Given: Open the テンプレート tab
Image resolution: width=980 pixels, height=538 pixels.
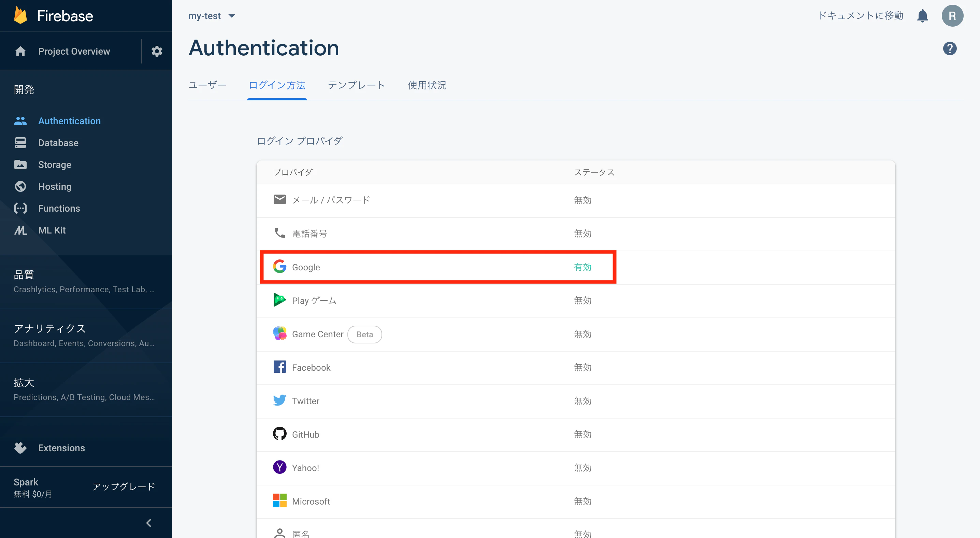Looking at the screenshot, I should click(357, 85).
